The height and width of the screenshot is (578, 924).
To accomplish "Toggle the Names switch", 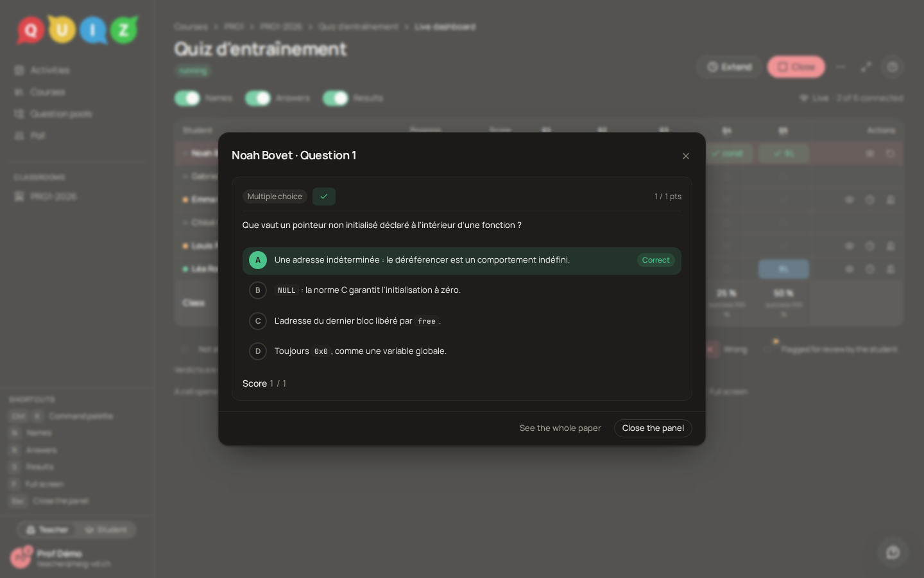I will (187, 98).
